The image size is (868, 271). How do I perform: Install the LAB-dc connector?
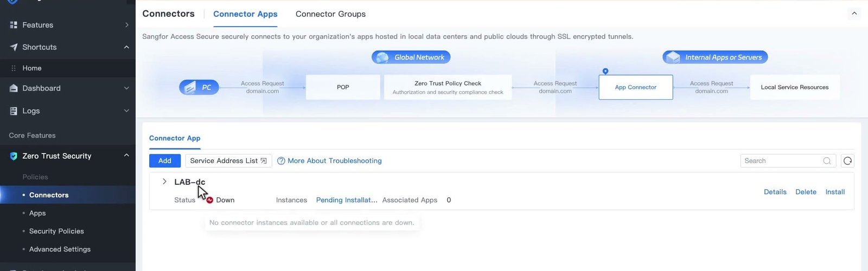835,192
